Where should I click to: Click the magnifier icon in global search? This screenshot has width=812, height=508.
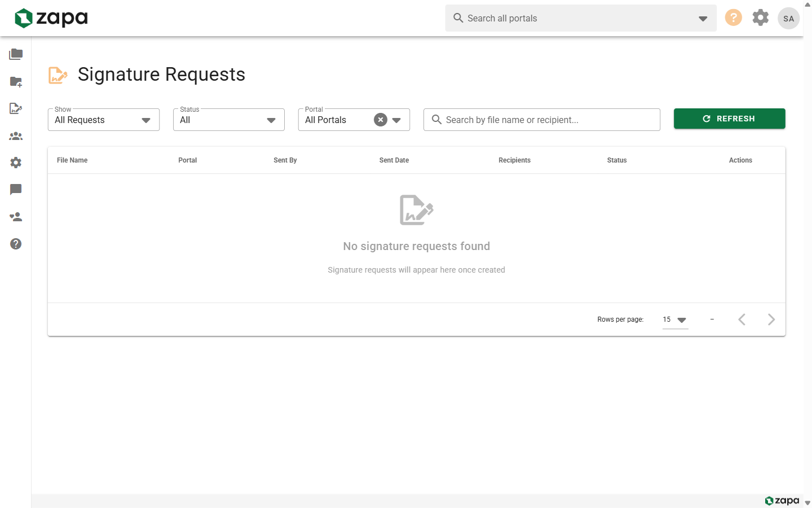pyautogui.click(x=458, y=18)
